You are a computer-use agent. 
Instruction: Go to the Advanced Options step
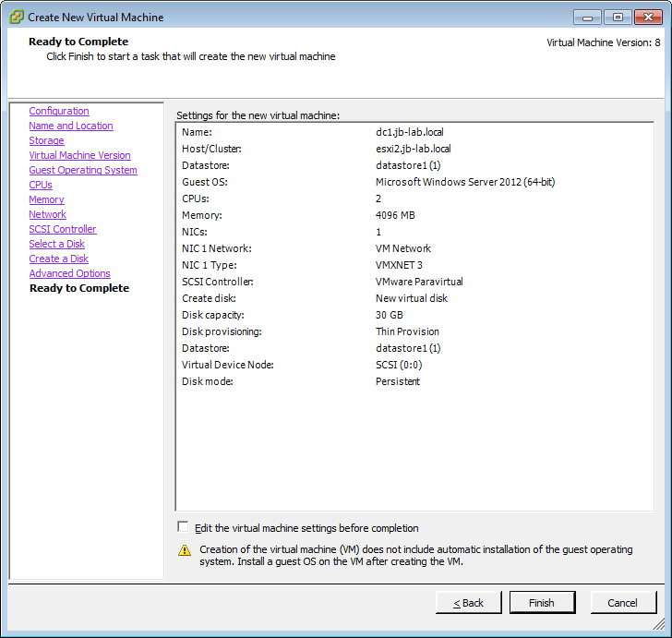click(69, 273)
